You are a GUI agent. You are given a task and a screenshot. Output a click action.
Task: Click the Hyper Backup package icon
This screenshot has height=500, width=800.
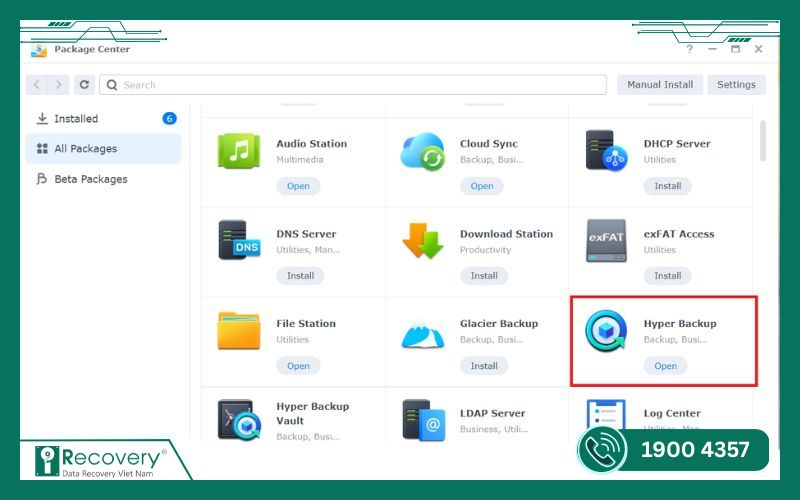pyautogui.click(x=606, y=332)
